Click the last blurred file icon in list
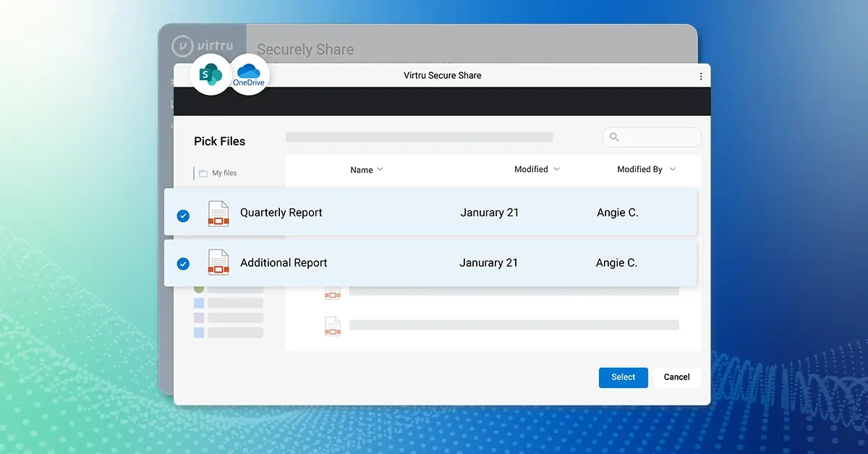The width and height of the screenshot is (868, 454). pyautogui.click(x=332, y=326)
